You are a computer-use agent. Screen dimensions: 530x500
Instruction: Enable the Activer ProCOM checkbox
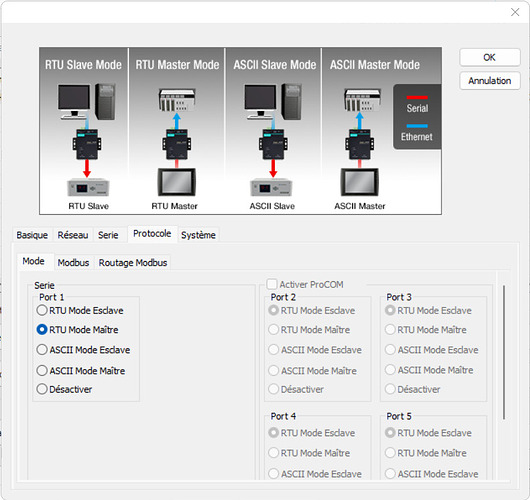tap(272, 284)
